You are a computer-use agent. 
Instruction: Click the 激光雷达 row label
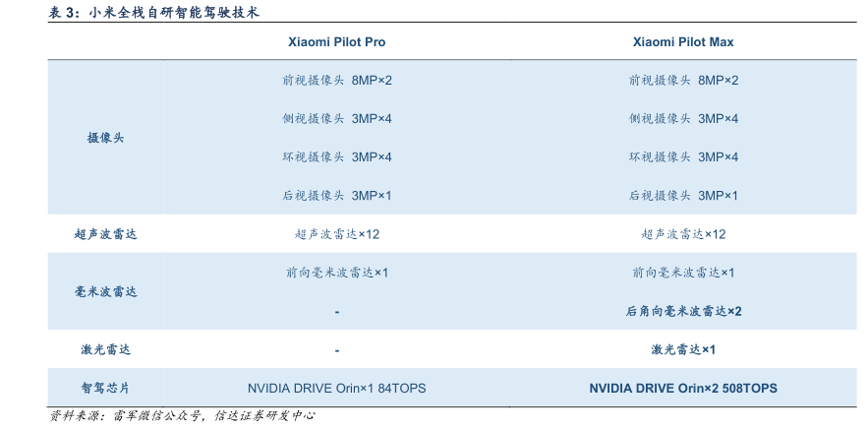click(106, 349)
